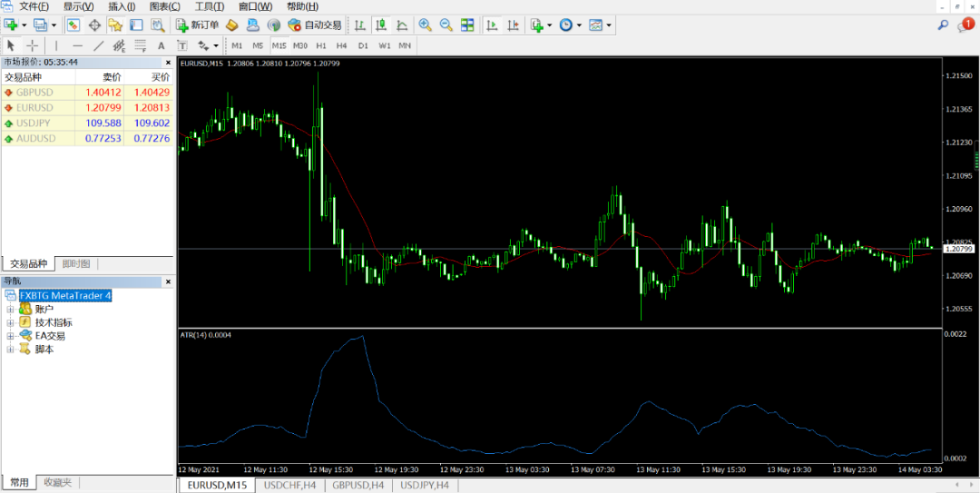Click the arrows objects icon
Viewport: 980px width, 493px height.
(x=203, y=45)
